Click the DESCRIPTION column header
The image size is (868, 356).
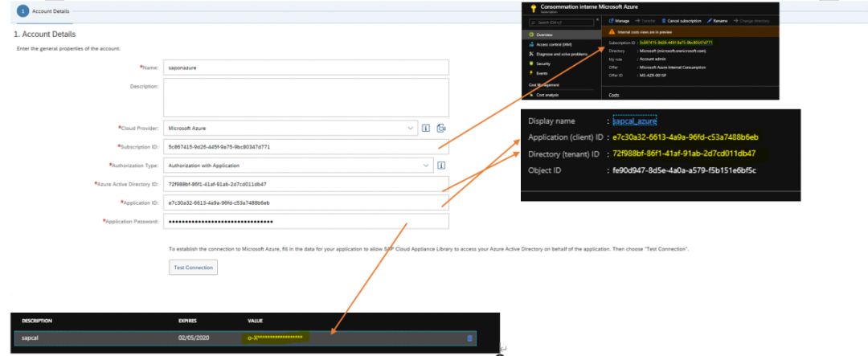(36, 321)
